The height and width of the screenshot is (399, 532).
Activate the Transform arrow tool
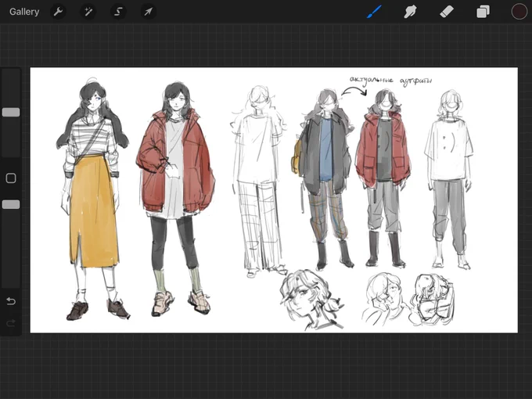point(149,12)
